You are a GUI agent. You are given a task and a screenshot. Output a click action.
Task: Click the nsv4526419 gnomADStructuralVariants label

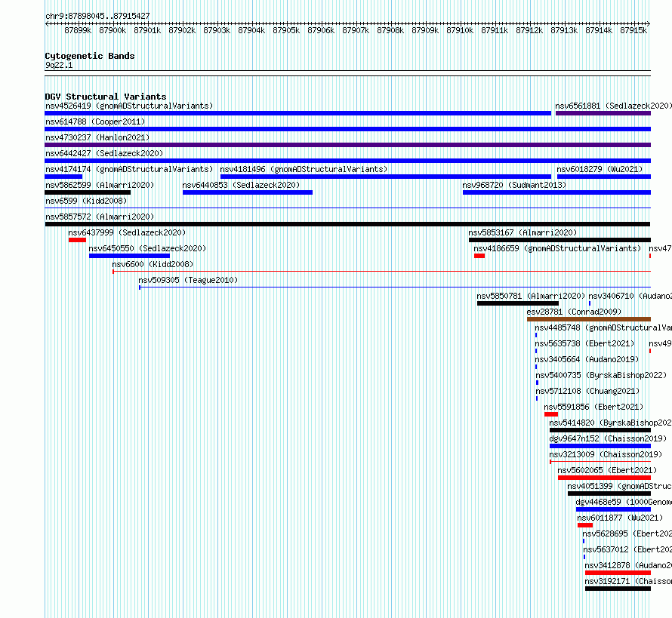pos(129,106)
